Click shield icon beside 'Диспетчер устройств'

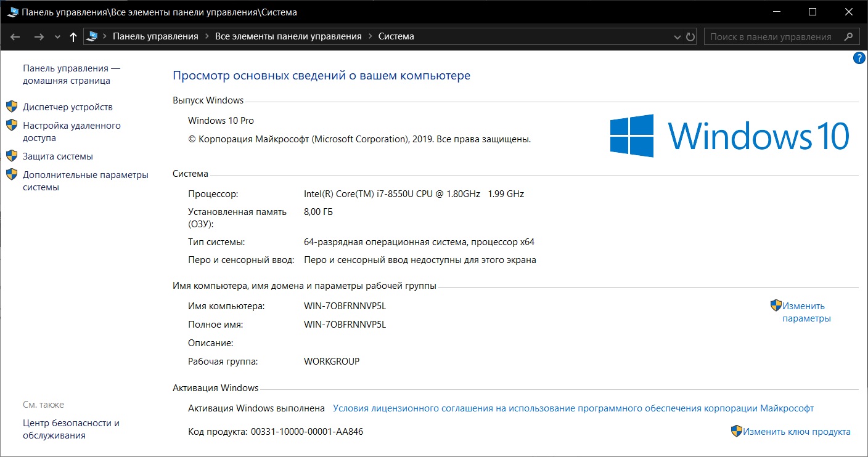[12, 107]
